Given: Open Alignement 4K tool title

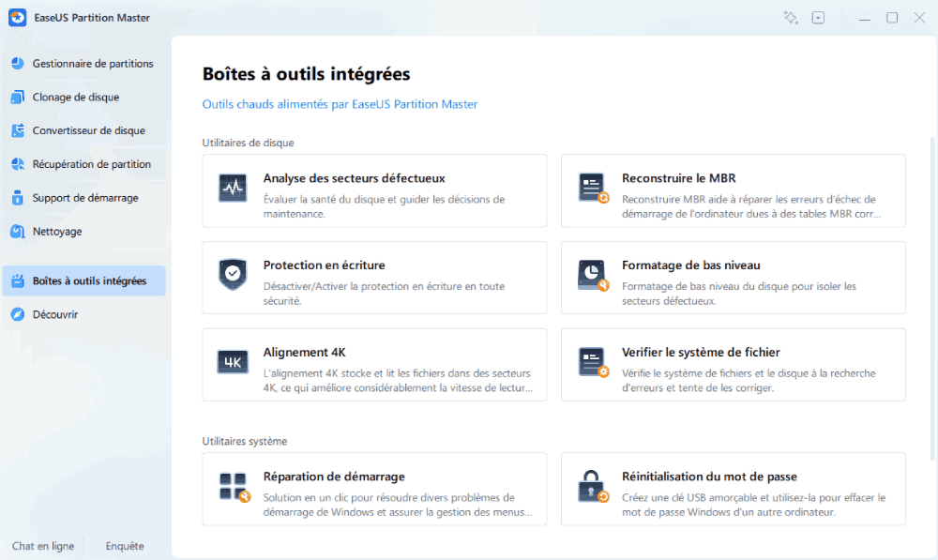Looking at the screenshot, I should pyautogui.click(x=305, y=353).
